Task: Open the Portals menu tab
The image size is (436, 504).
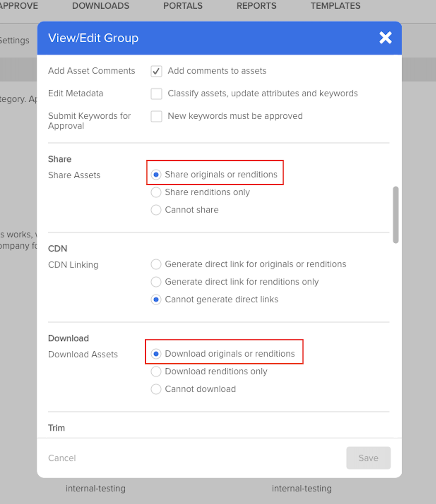Action: tap(183, 6)
